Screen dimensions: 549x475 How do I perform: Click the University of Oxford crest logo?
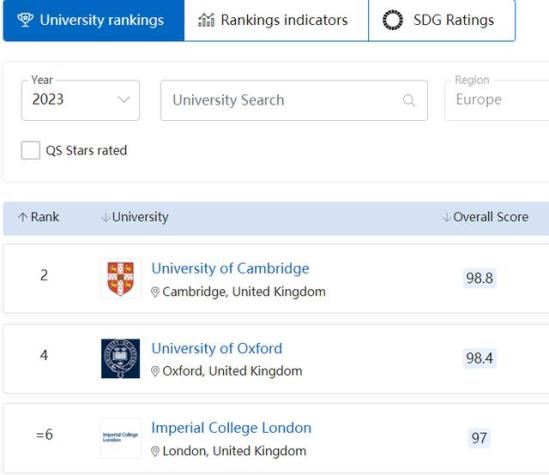[120, 358]
